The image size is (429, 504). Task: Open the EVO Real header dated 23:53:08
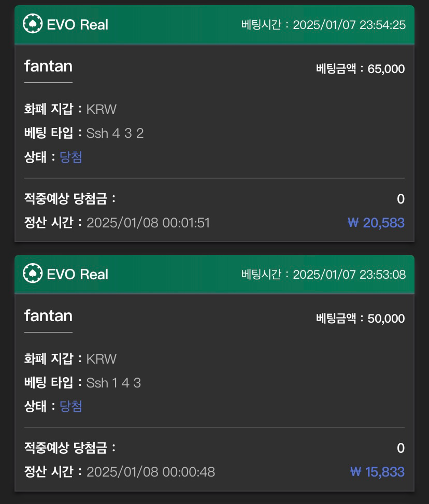click(78, 274)
